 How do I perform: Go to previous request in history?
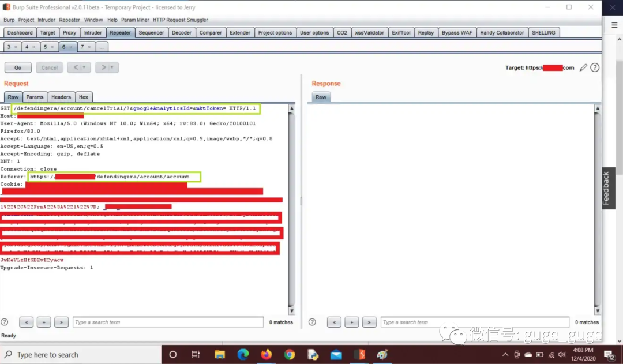click(76, 67)
